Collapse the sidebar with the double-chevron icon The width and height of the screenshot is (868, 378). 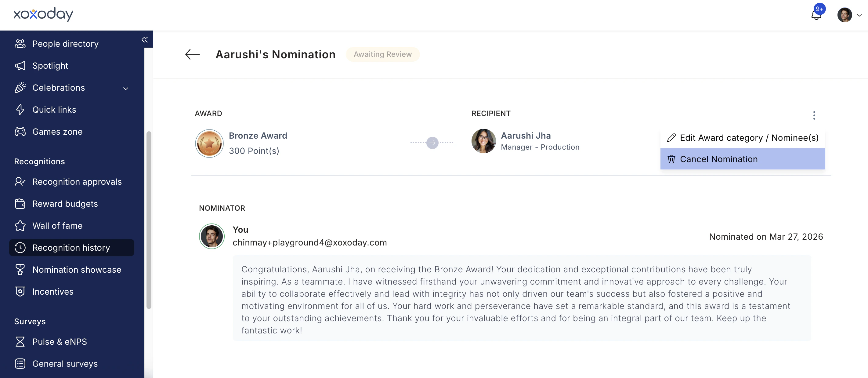pos(145,40)
